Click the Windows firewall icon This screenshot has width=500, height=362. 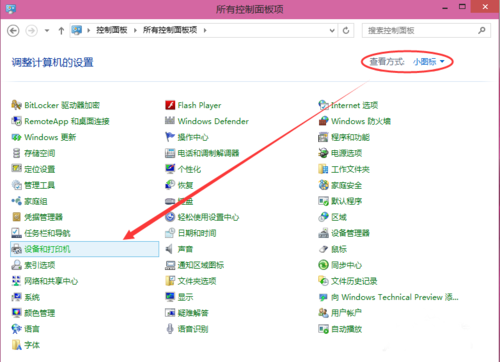[x=323, y=121]
